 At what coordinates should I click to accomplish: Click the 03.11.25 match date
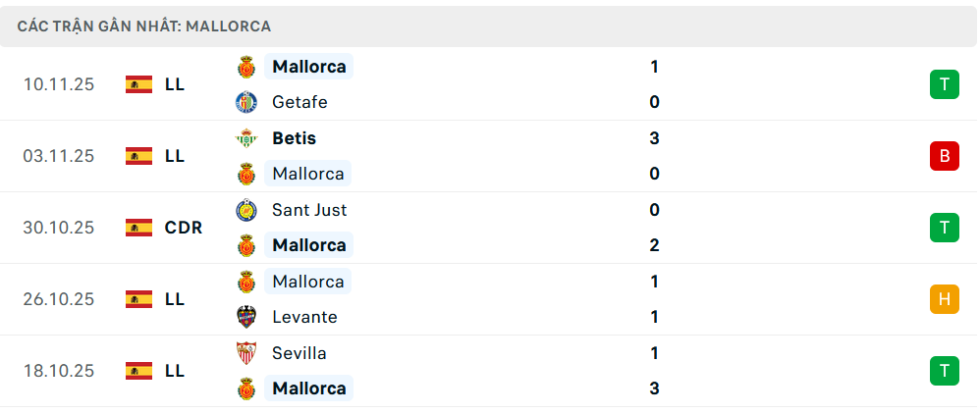click(59, 156)
